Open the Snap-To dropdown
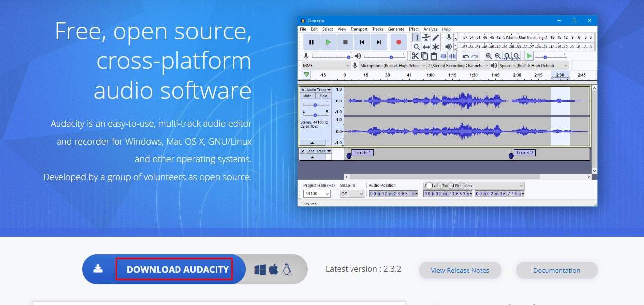This screenshot has height=305, width=644. pyautogui.click(x=352, y=194)
